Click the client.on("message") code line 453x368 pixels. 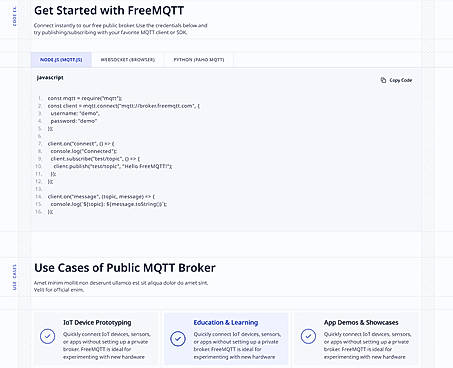[101, 197]
